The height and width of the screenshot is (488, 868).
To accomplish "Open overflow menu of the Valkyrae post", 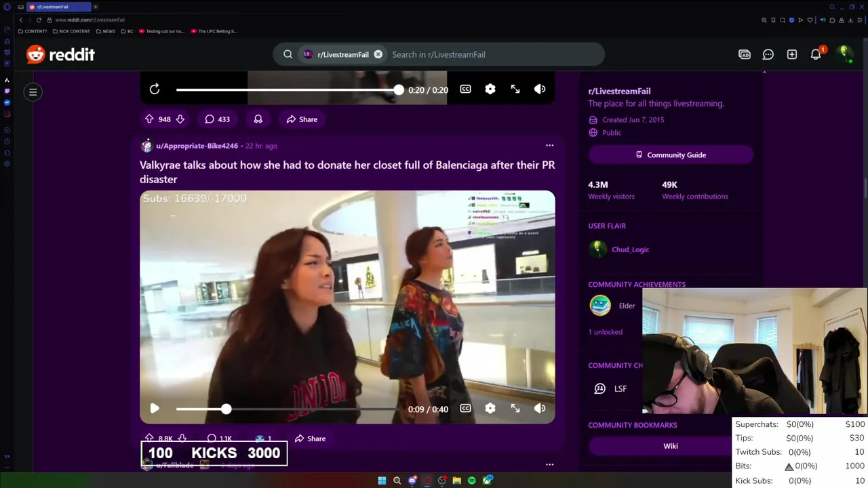I will [549, 145].
